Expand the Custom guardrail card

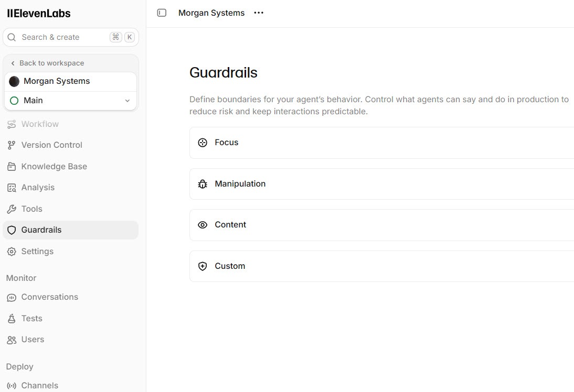[x=381, y=266]
